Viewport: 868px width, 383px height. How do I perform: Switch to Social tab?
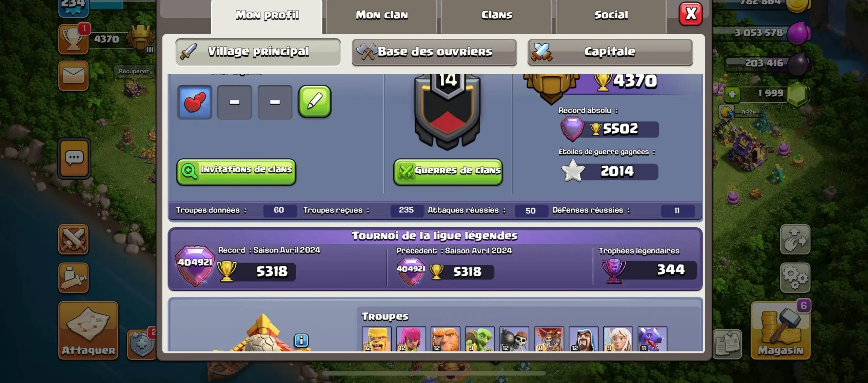point(611,15)
